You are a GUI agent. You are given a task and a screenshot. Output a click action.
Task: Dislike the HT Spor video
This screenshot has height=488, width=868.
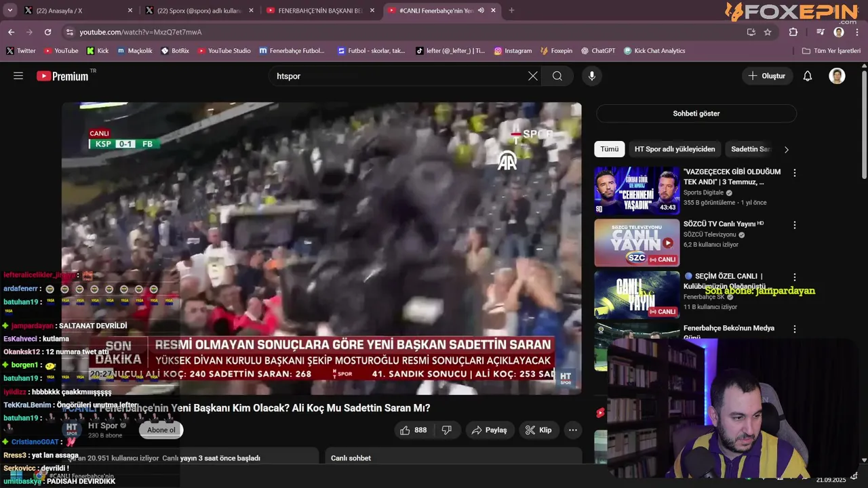coord(447,430)
